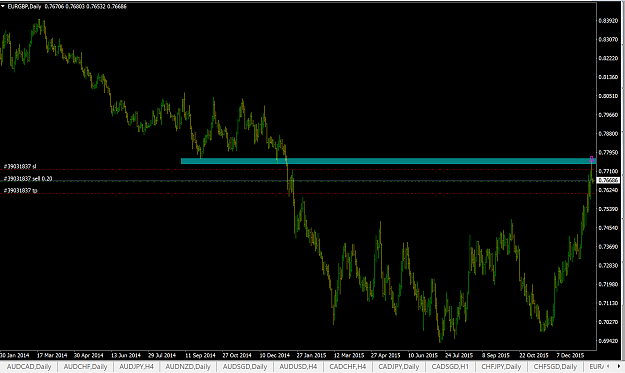
Task: Click the 22 Oct 2015 date label
Action: pos(534,355)
